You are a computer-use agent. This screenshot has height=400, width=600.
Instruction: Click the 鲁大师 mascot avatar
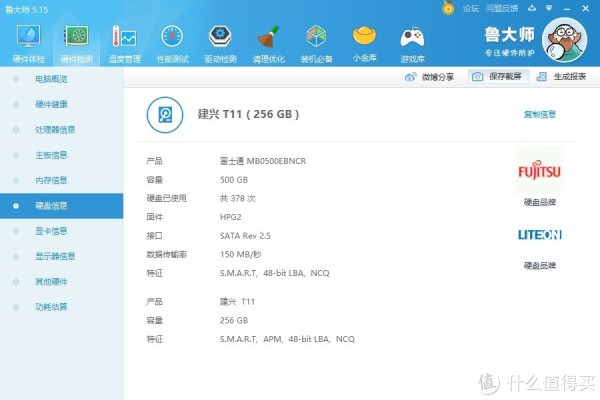click(564, 40)
